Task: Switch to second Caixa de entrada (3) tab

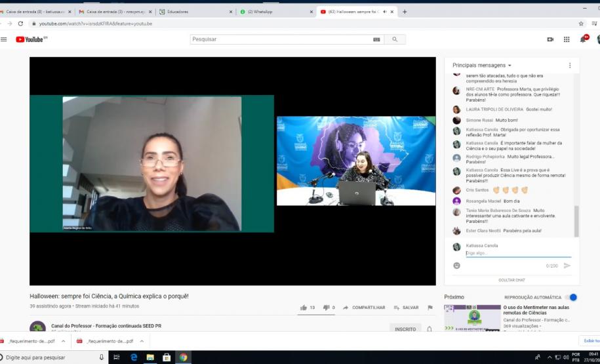Action: pyautogui.click(x=115, y=12)
